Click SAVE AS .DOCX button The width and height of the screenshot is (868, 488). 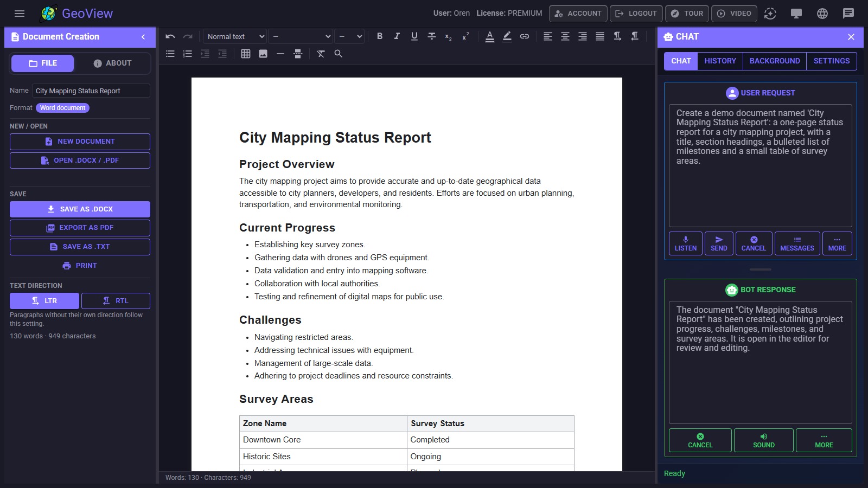pos(80,209)
